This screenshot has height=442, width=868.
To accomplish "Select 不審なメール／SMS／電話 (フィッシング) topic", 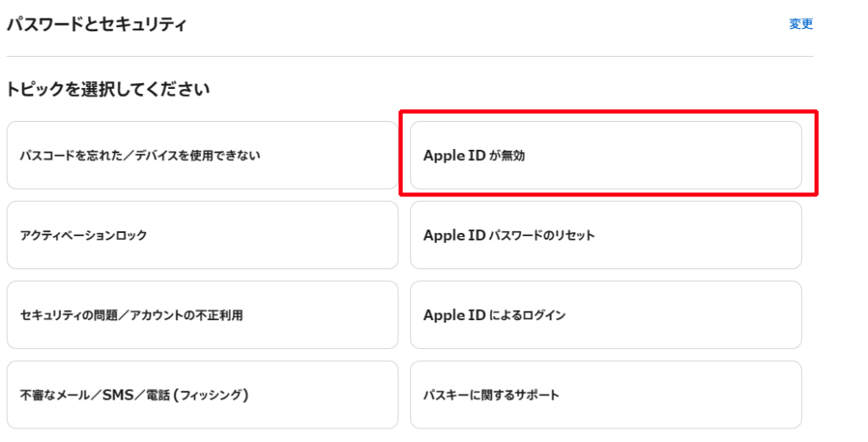I will pyautogui.click(x=202, y=395).
